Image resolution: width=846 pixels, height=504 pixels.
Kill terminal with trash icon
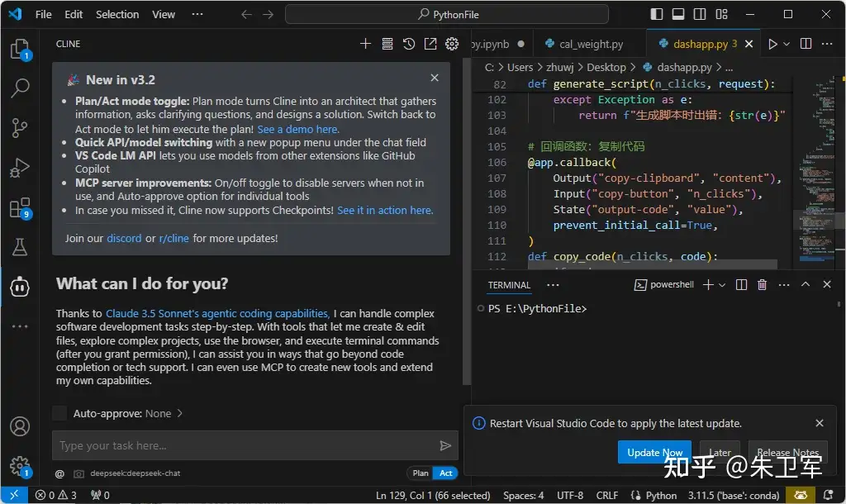762,284
